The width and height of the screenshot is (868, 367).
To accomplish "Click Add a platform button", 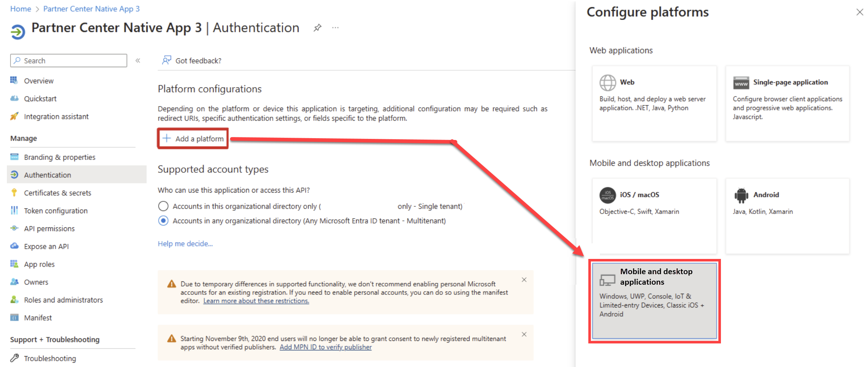I will click(x=193, y=139).
